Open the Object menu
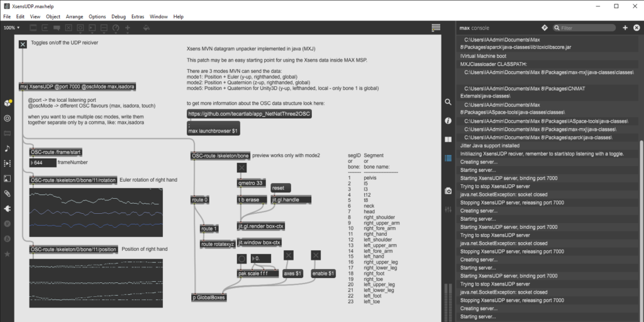644x322 pixels. click(53, 16)
